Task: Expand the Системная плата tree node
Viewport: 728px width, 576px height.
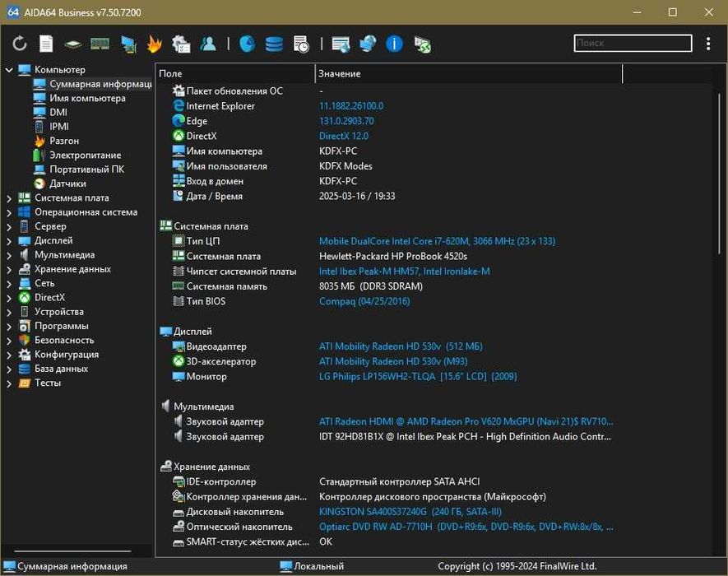Action: pyautogui.click(x=9, y=198)
